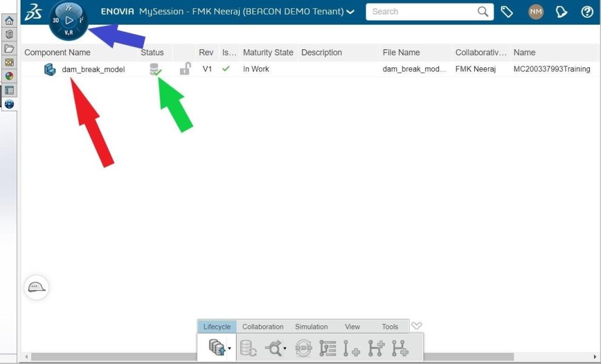Screen dimensions: 601x364
Task: Switch to the Lifecycle tab
Action: point(217,326)
